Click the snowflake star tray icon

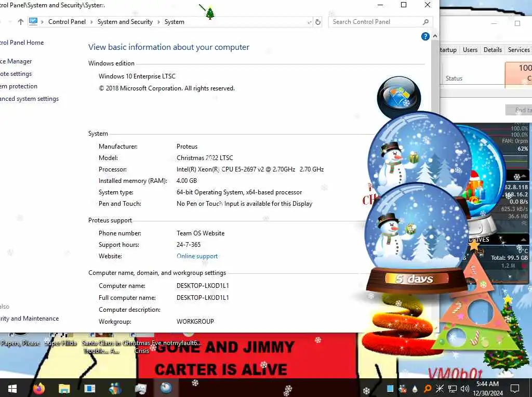click(x=440, y=389)
